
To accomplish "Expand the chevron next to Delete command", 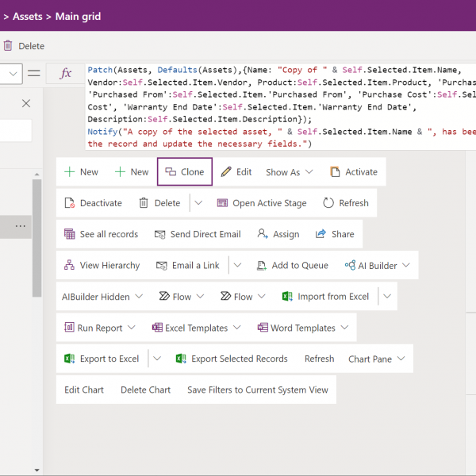I will point(198,203).
